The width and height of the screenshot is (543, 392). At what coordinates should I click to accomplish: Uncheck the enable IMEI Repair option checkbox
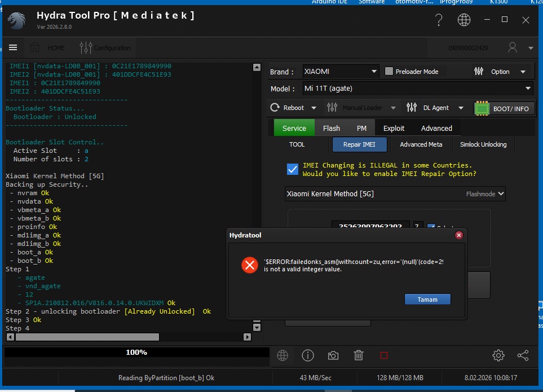tap(293, 169)
